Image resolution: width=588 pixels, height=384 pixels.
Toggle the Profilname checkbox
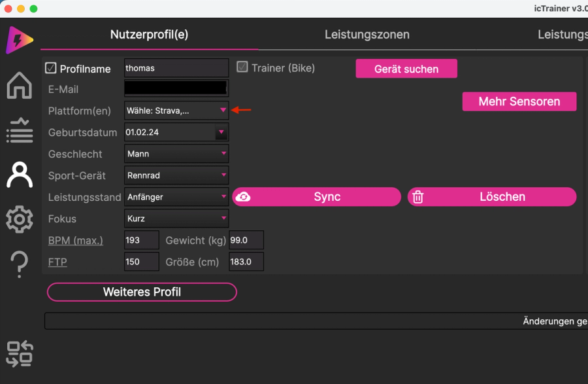[50, 68]
